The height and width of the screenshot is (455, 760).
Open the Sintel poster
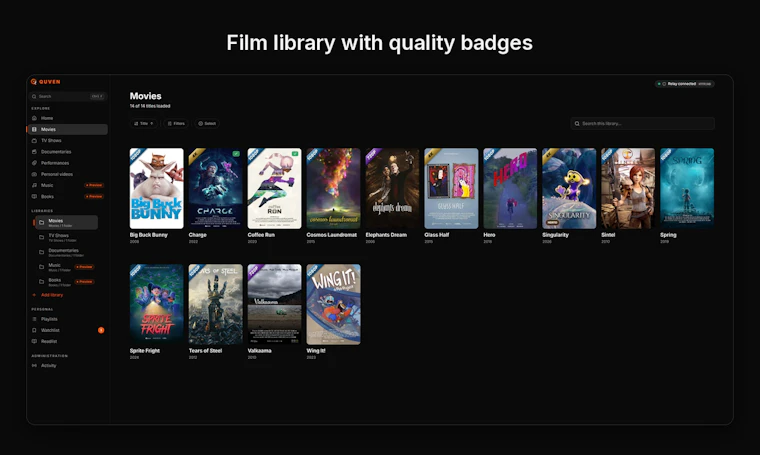pos(628,188)
